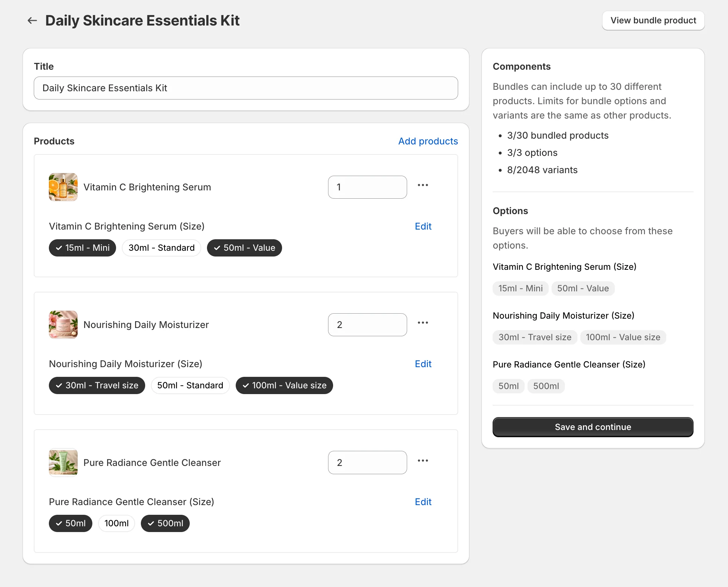Screen dimensions: 728x587
Task: Click the Nourishing Daily Moisturizer quantity field
Action: [367, 325]
